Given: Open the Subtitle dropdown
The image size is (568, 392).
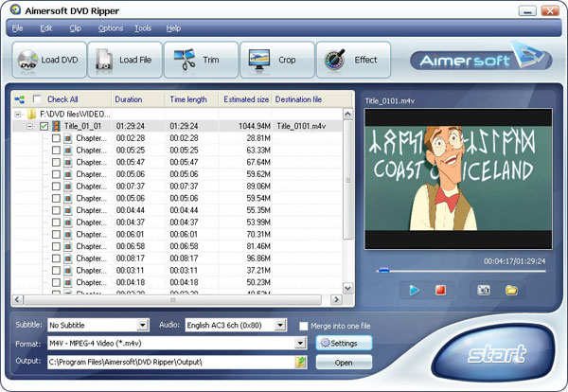Looking at the screenshot, I should coord(143,326).
